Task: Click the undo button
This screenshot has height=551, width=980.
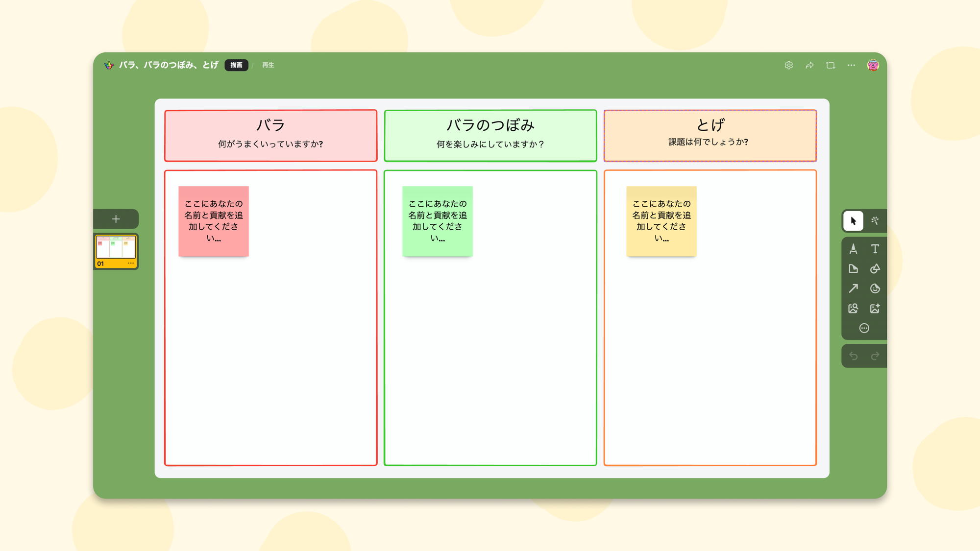Action: [854, 355]
